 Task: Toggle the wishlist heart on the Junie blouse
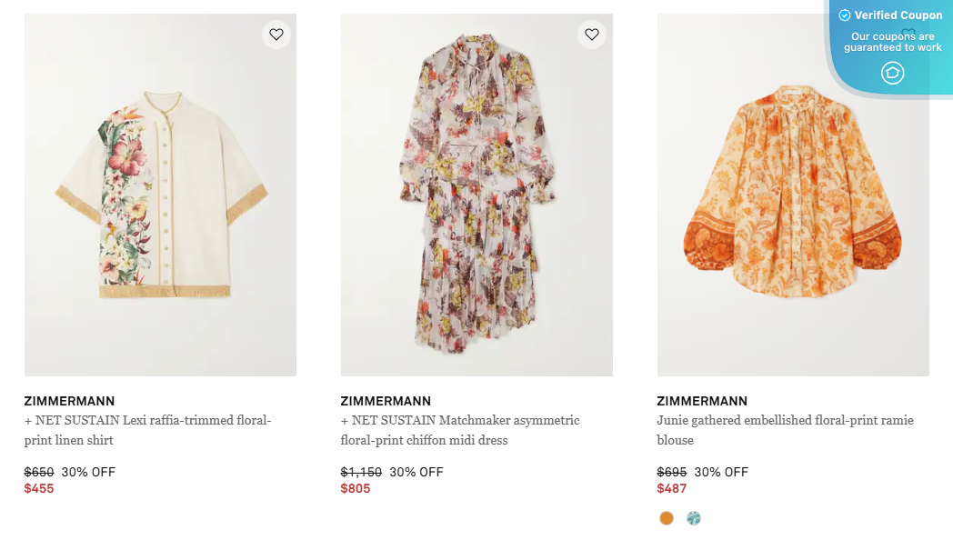pyautogui.click(x=907, y=35)
